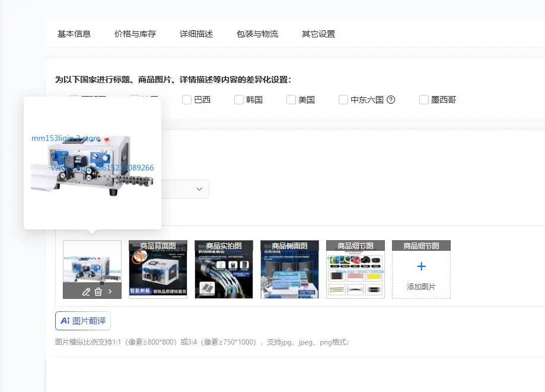The width and height of the screenshot is (545, 392).
Task: Delete the first image with trash icon
Action: click(98, 292)
